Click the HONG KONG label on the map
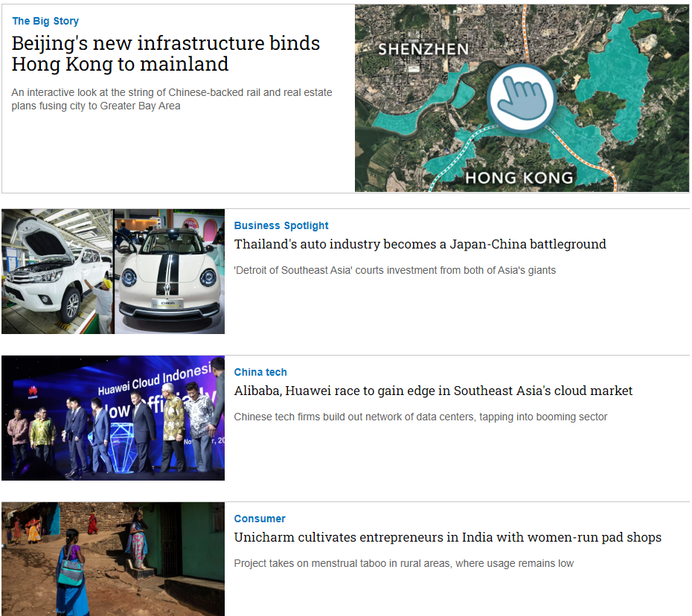Image resolution: width=692 pixels, height=616 pixels. click(519, 177)
